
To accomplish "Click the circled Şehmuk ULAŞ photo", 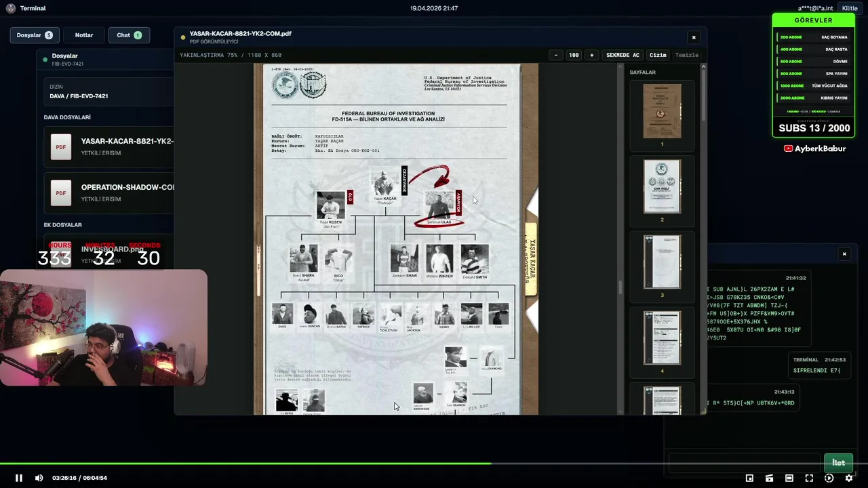I will [x=439, y=205].
